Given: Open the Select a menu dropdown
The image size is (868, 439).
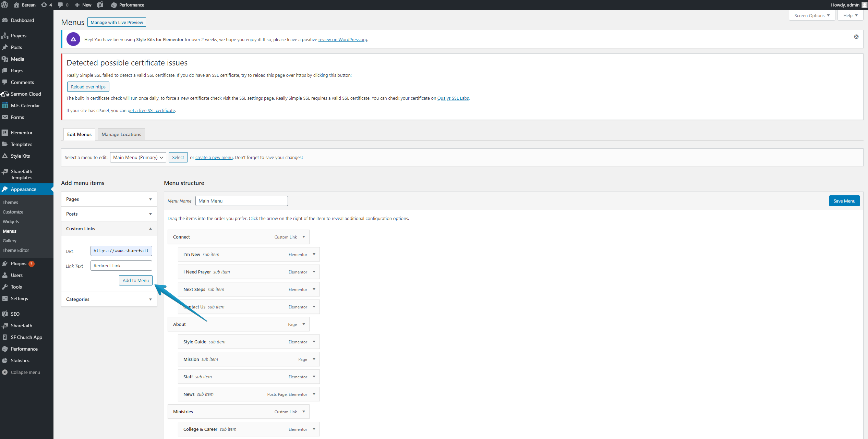Looking at the screenshot, I should click(138, 157).
